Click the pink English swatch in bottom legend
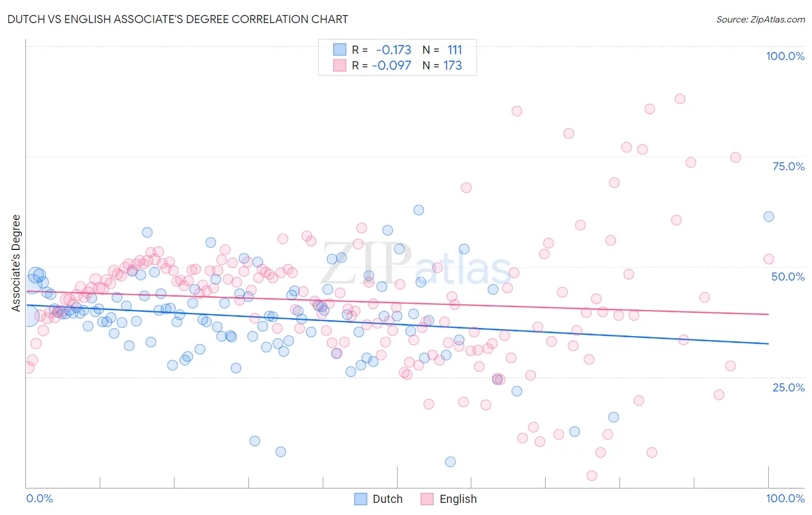This screenshot has width=812, height=515. point(427,499)
